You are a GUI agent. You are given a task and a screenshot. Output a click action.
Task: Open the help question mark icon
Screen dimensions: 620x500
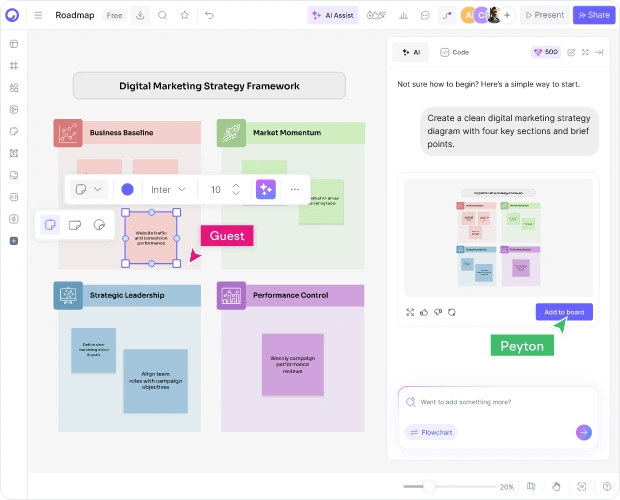[607, 487]
